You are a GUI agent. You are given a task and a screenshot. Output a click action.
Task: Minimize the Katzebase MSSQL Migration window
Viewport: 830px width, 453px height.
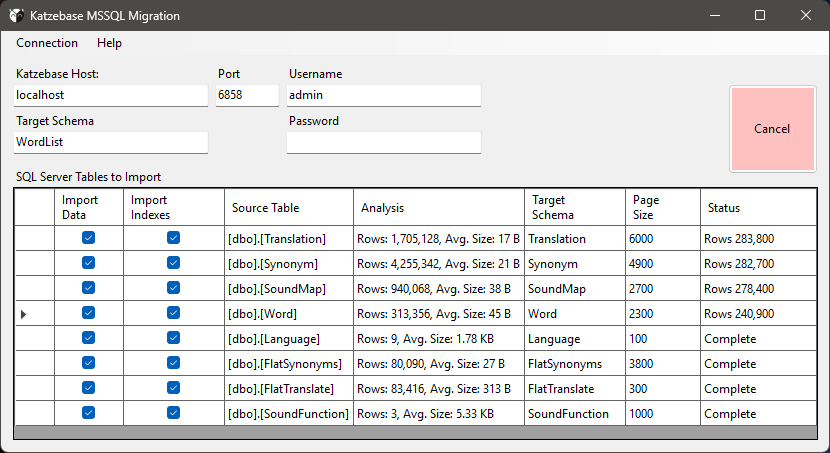point(715,15)
